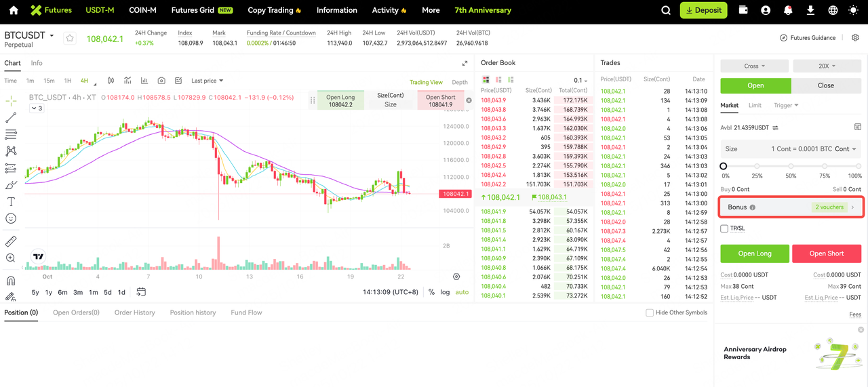Expand the chart to fullscreen
The image size is (868, 387).
pyautogui.click(x=465, y=63)
